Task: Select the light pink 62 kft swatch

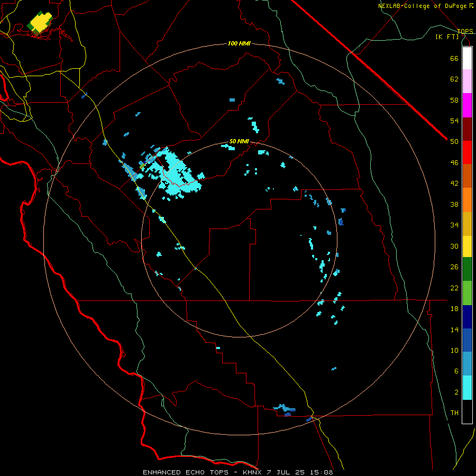Action: 467,81
